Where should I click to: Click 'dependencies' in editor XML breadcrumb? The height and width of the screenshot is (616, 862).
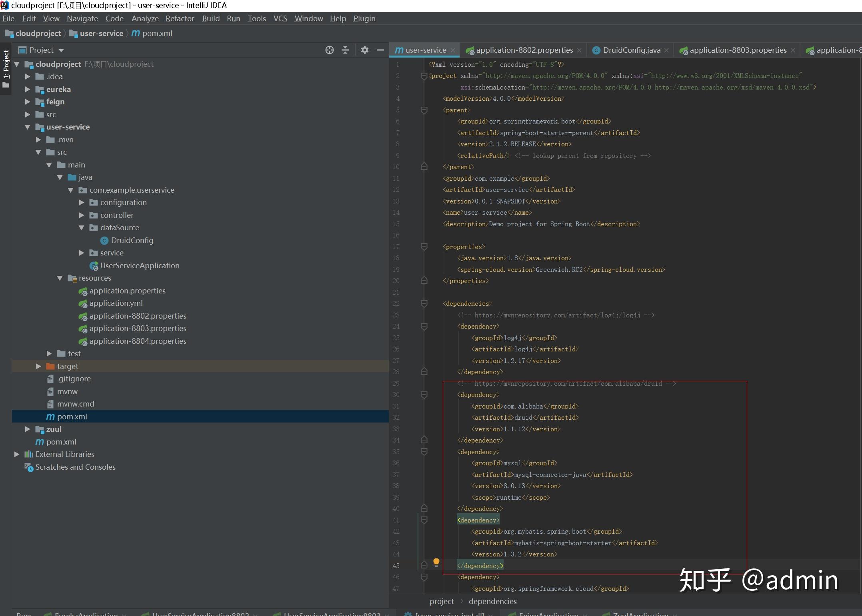(492, 602)
